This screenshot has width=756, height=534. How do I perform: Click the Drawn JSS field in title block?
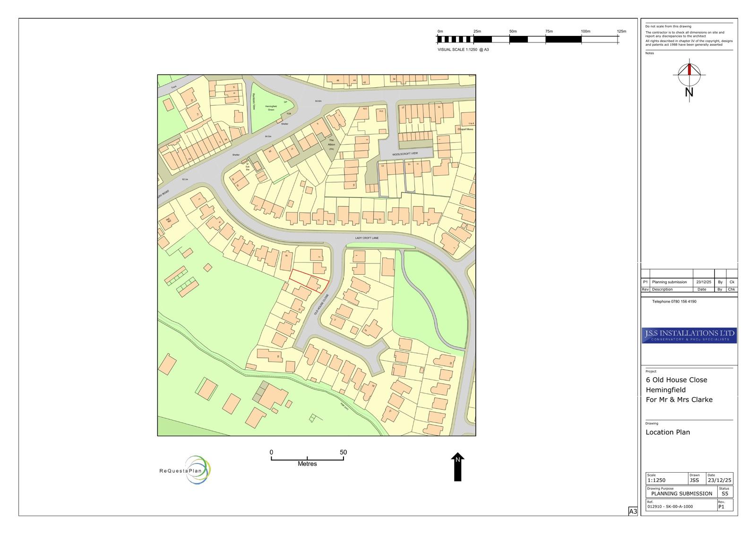[x=694, y=480]
